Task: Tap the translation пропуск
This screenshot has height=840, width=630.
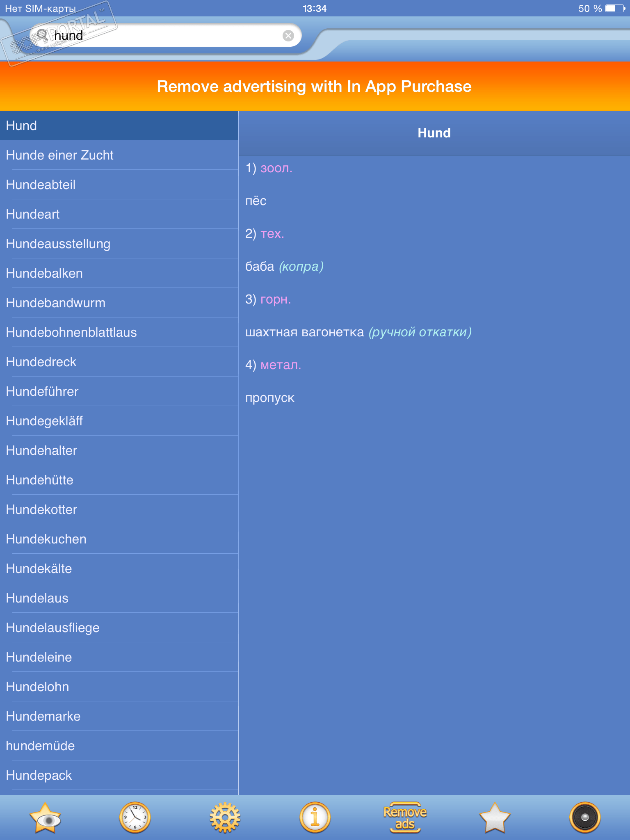Action: [x=270, y=398]
